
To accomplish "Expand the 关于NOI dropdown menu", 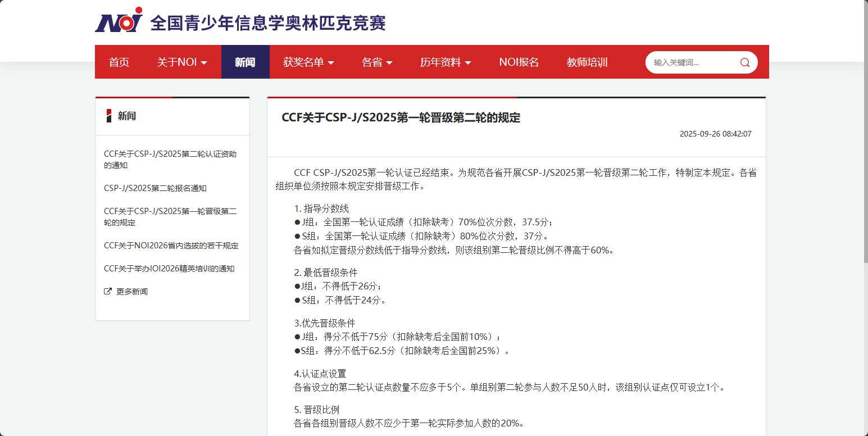I will [182, 62].
